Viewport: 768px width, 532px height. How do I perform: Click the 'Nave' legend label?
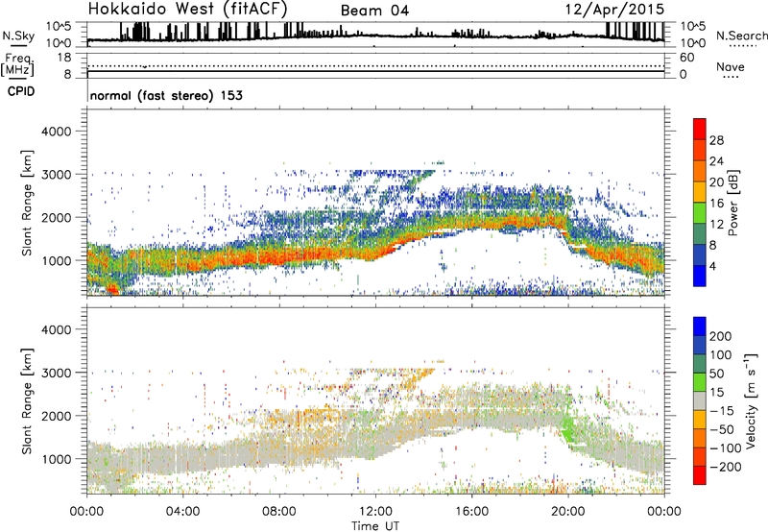[731, 66]
